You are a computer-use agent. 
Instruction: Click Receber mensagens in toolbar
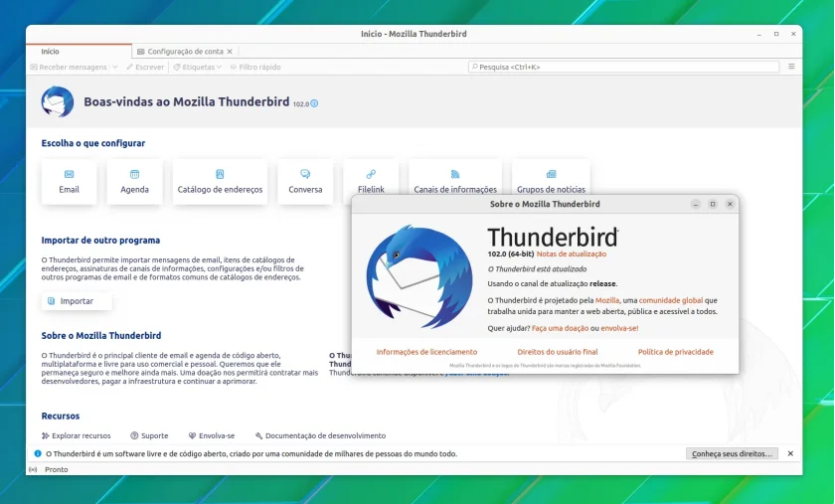pos(69,68)
